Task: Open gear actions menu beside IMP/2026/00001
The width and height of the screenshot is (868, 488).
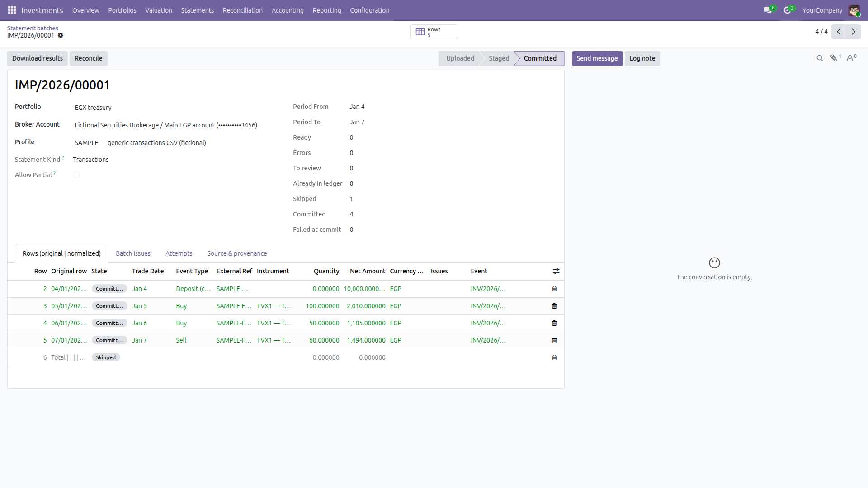Action: click(61, 36)
